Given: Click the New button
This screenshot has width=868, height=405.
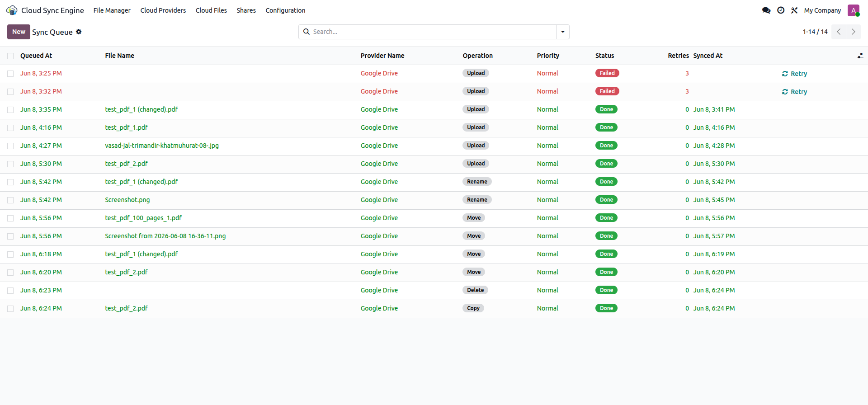Looking at the screenshot, I should click(19, 32).
